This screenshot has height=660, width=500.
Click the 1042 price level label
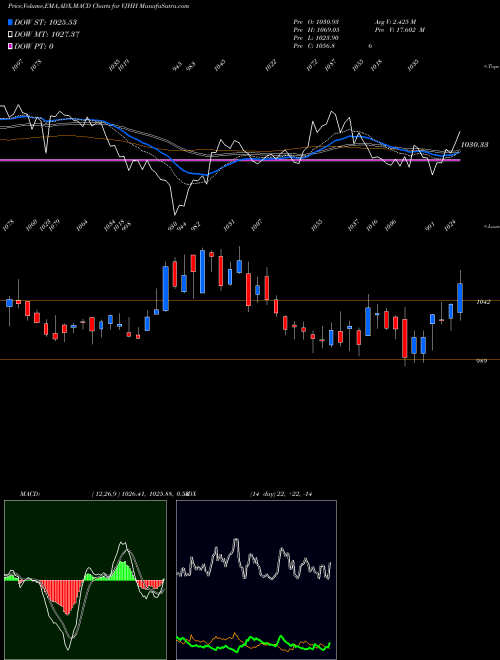tap(483, 302)
